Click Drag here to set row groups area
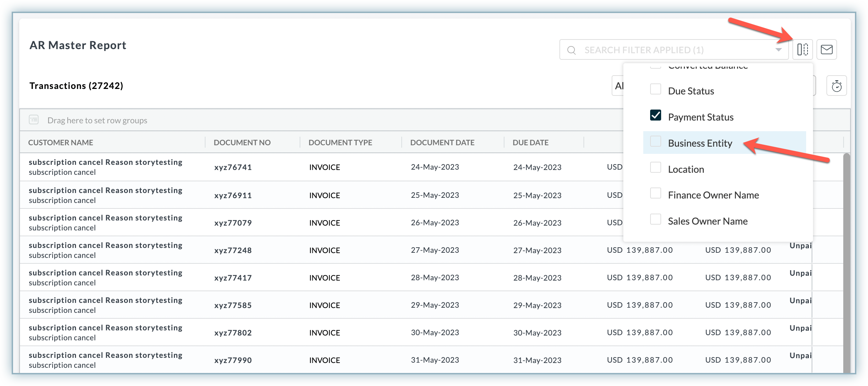The height and width of the screenshot is (386, 868). click(97, 121)
